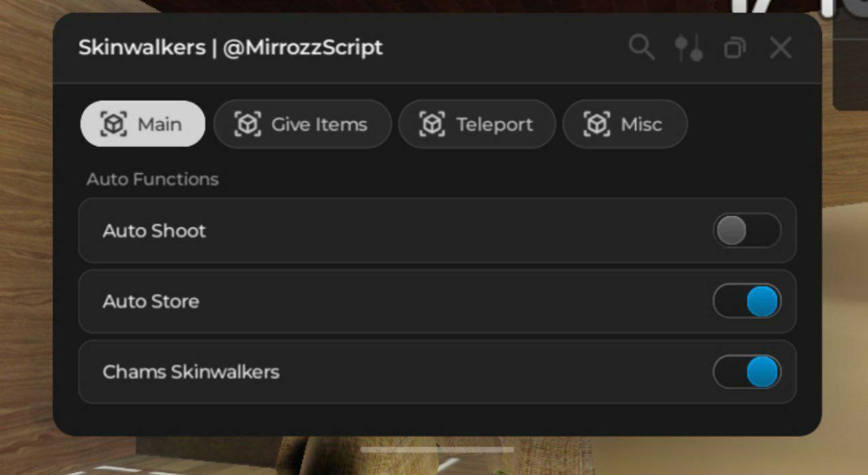The height and width of the screenshot is (475, 868).
Task: Click the cube icon on Give Items
Action: tap(248, 124)
